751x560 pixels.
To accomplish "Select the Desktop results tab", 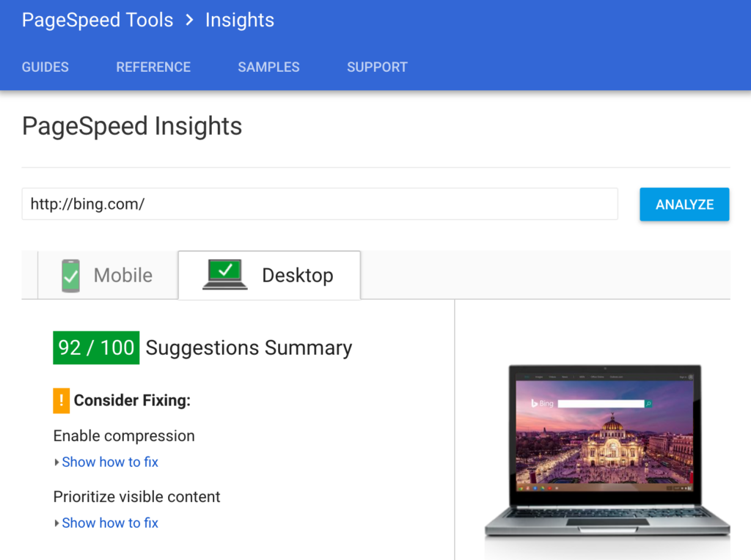I will coord(269,275).
